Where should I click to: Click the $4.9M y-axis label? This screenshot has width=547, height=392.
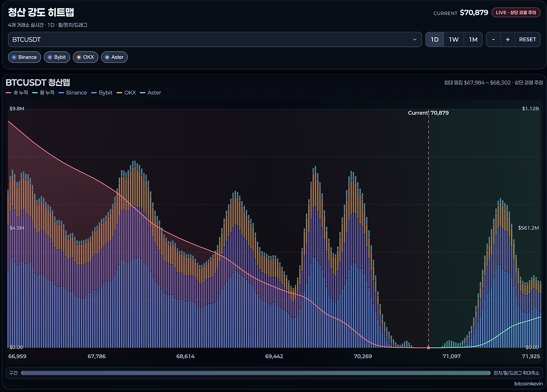pyautogui.click(x=17, y=228)
